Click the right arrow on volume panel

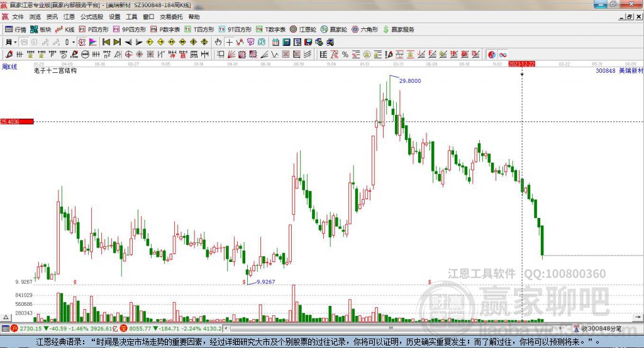coord(638,317)
